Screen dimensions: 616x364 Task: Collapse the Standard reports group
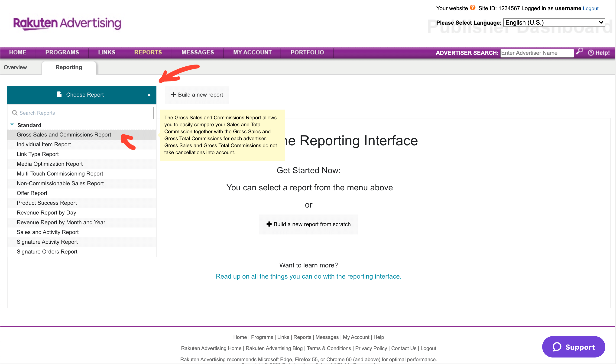12,125
